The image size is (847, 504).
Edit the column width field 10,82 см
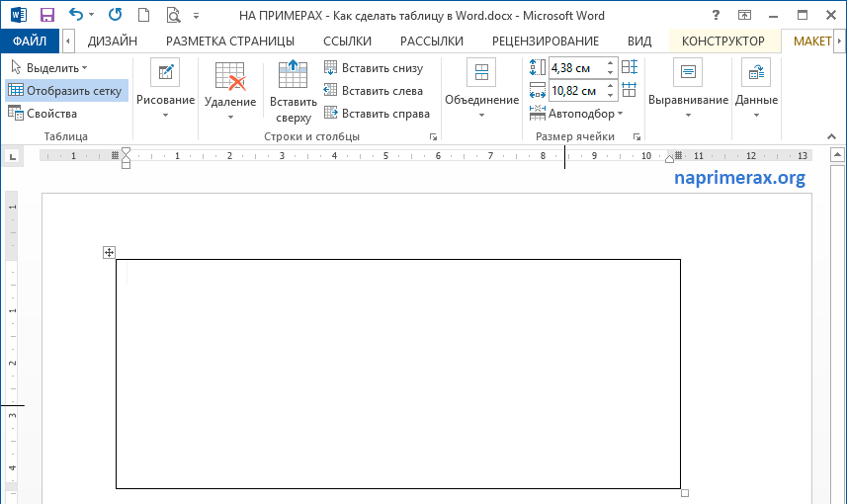tap(576, 91)
